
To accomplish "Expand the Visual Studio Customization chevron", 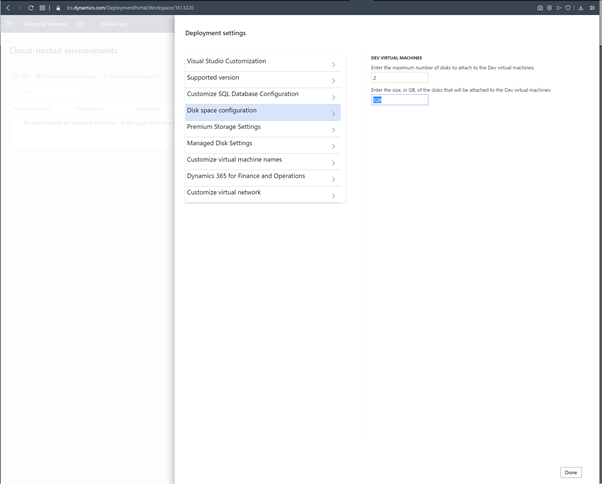I will coord(333,65).
